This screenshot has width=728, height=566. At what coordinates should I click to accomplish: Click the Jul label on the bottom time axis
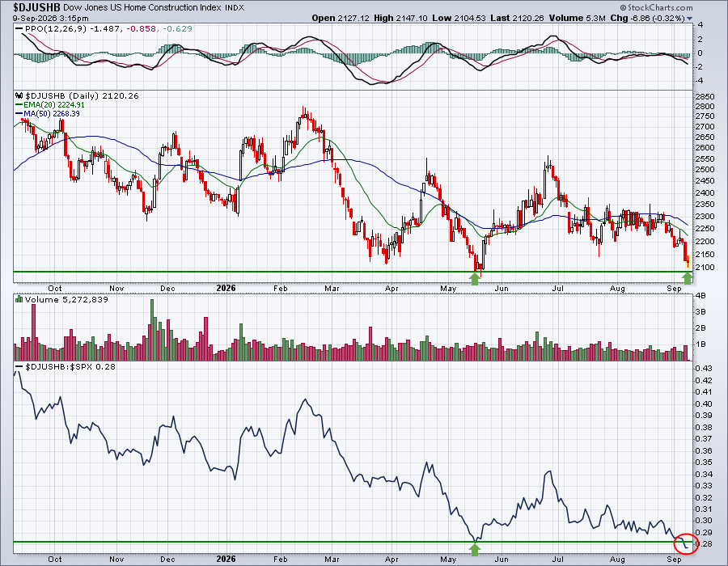pos(557,559)
